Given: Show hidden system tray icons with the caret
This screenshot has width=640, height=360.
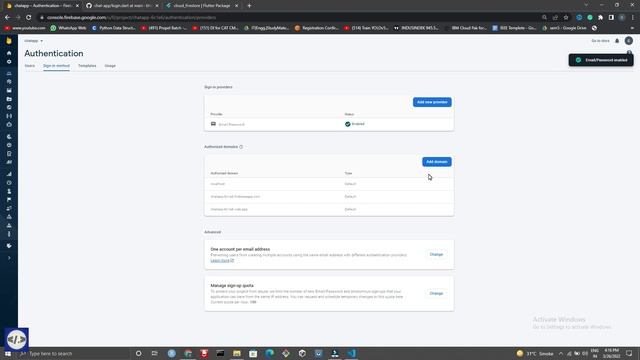Looking at the screenshot, I should coord(561,353).
